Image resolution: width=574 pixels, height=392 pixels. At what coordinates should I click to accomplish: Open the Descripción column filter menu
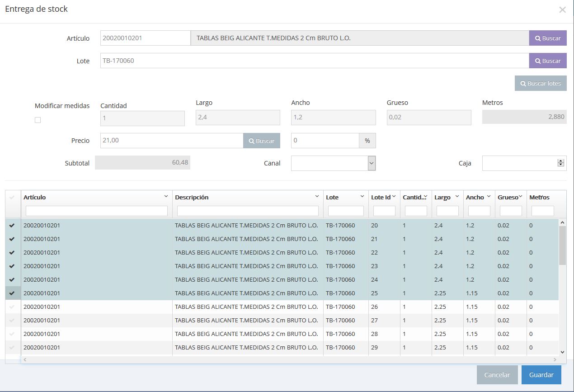point(317,197)
